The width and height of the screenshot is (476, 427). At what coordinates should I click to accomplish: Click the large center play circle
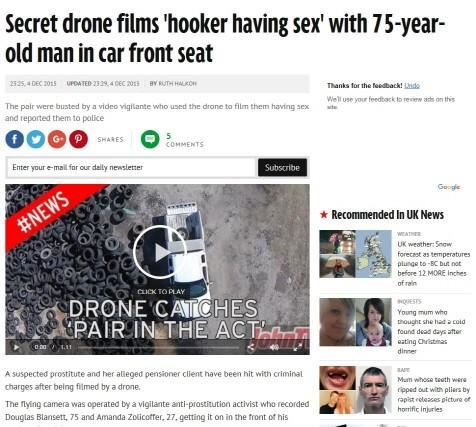[x=159, y=252]
